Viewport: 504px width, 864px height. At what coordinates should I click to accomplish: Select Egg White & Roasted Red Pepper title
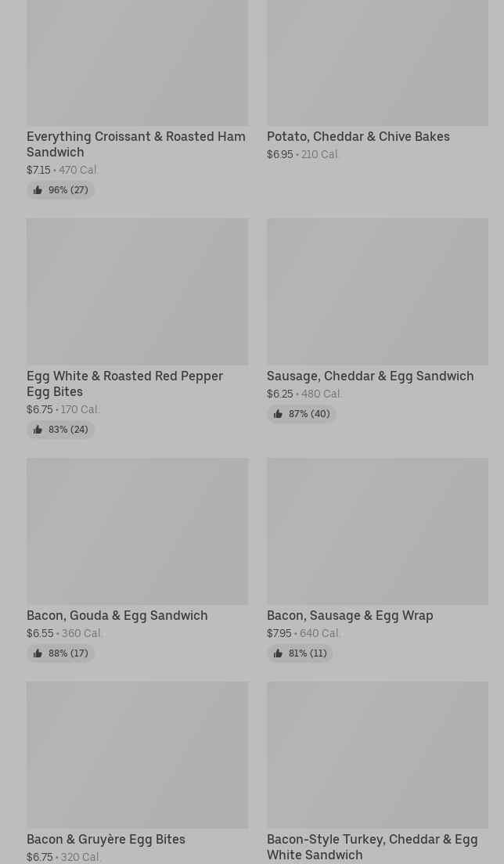pyautogui.click(x=124, y=383)
